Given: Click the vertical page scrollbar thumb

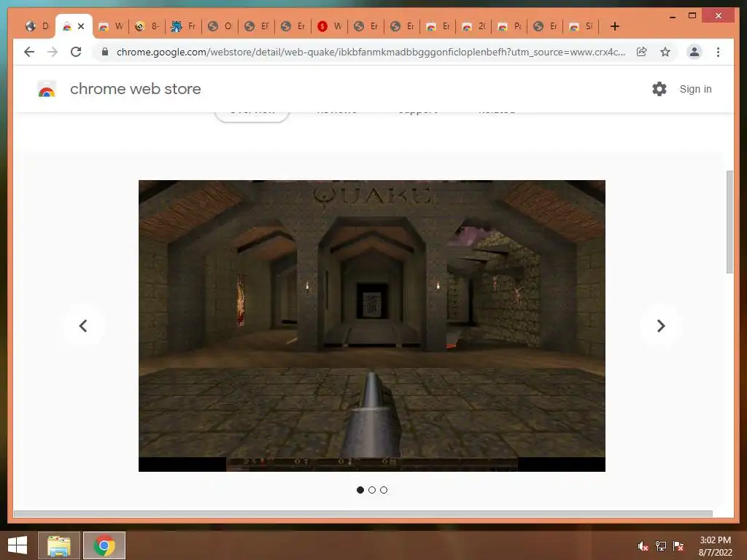Looking at the screenshot, I should pyautogui.click(x=729, y=222).
